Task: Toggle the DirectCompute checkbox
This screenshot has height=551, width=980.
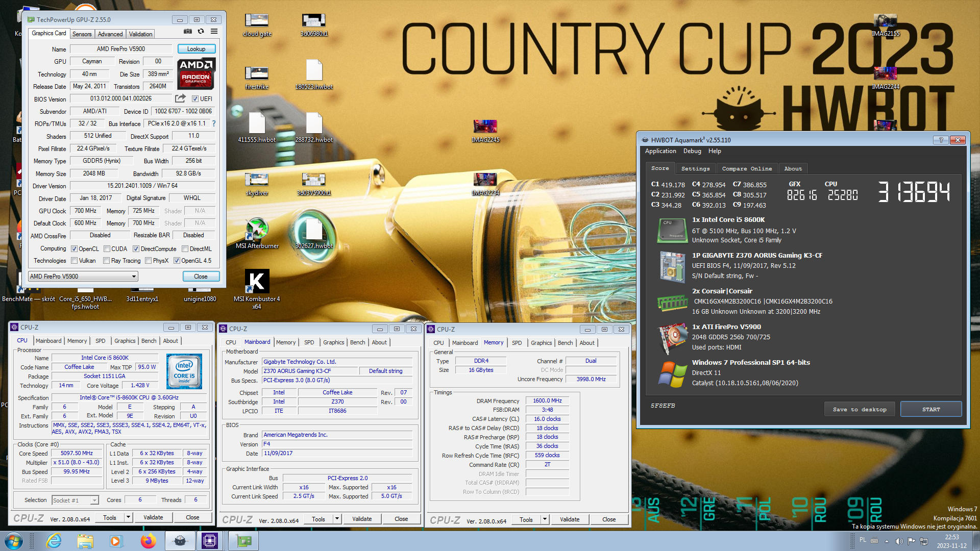Action: coord(136,249)
